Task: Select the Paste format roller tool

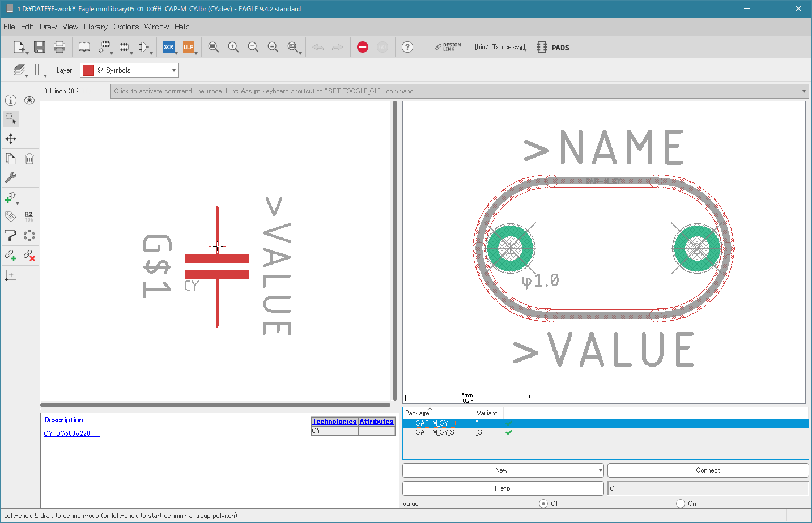Action: pyautogui.click(x=11, y=236)
